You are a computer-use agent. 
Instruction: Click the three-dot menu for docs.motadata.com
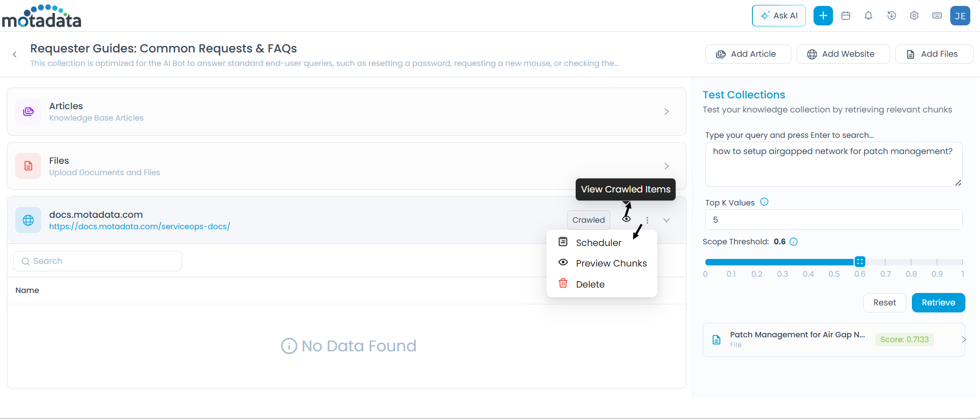pos(647,220)
